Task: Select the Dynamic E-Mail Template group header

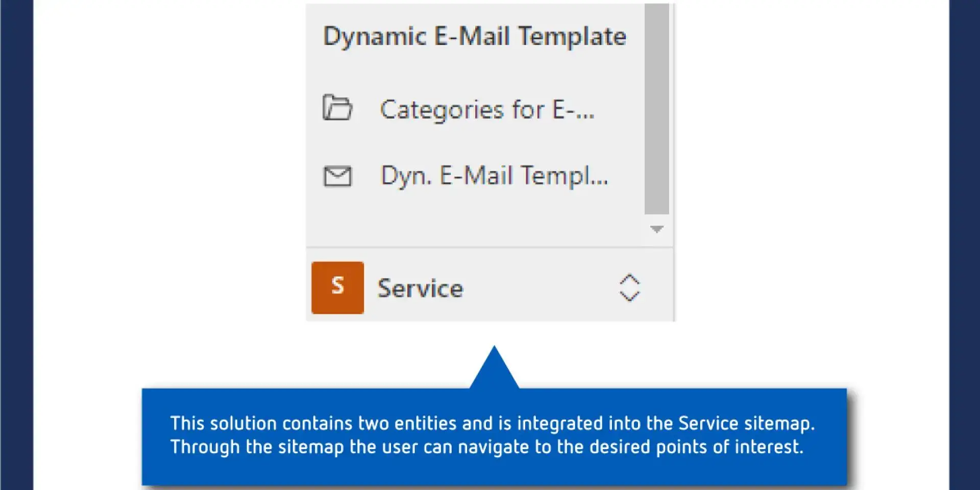Action: pyautogui.click(x=475, y=36)
